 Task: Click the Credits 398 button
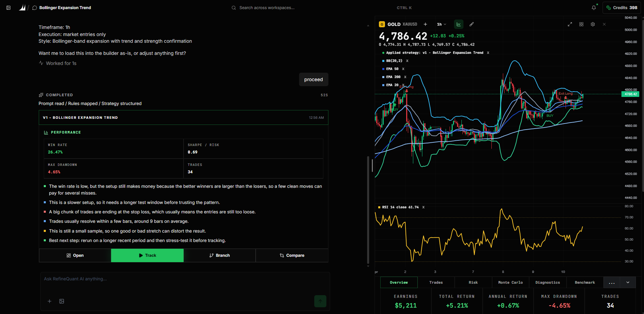tap(621, 8)
